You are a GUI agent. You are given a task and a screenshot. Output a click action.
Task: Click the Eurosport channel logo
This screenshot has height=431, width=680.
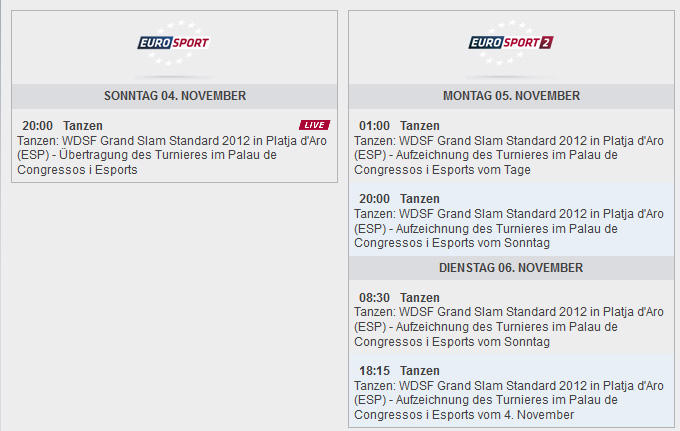174,42
